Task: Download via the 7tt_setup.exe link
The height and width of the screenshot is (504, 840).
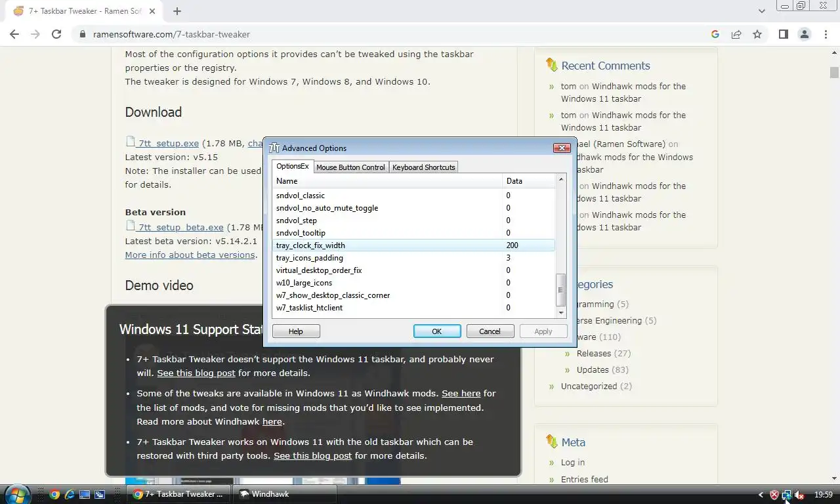Action: (169, 143)
